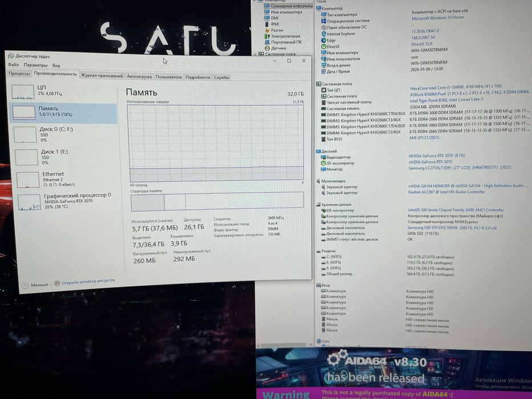
Task: Click the resource monitor icon next to the link
Action: [x=56, y=283]
